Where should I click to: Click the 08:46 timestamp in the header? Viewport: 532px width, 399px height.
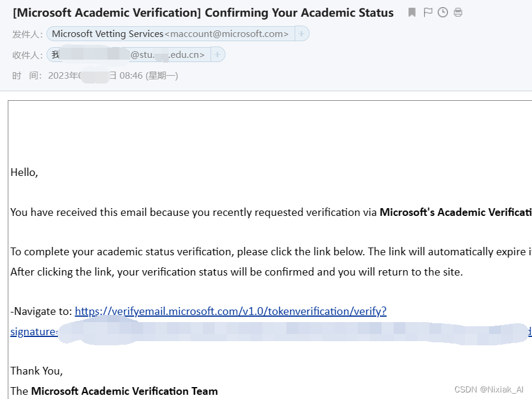pyautogui.click(x=132, y=76)
